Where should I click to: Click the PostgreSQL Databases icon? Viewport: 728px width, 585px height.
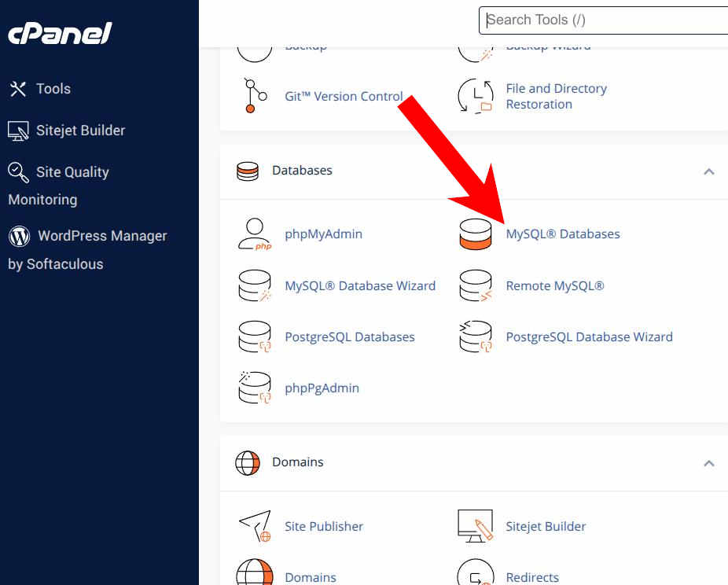click(255, 337)
